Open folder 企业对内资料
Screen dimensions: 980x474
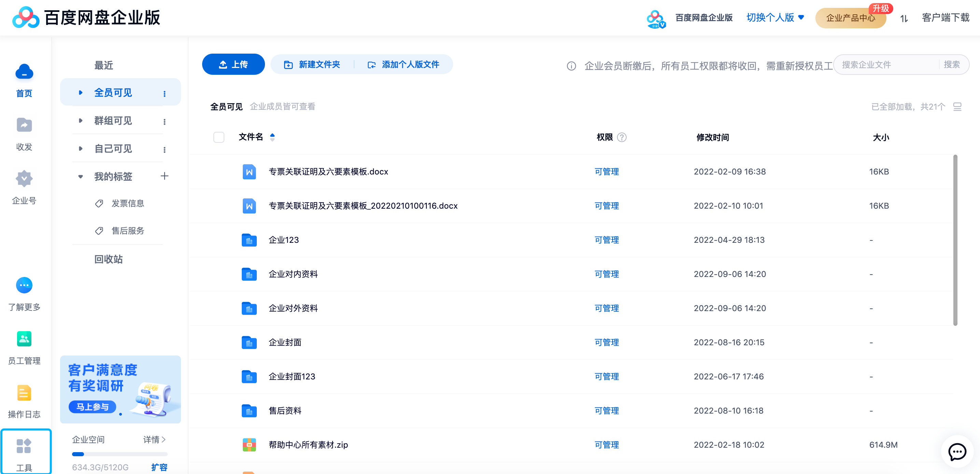pos(293,274)
